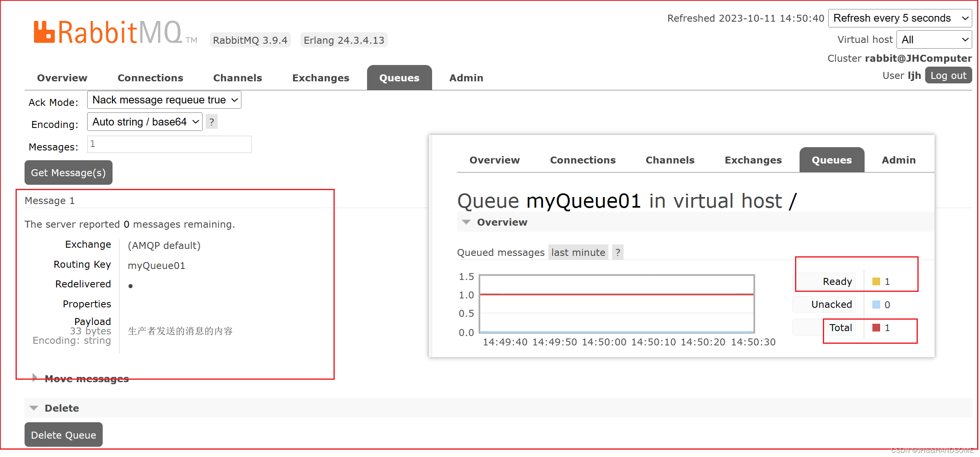Click the red Total color swatch
The width and height of the screenshot is (980, 457).
(876, 327)
